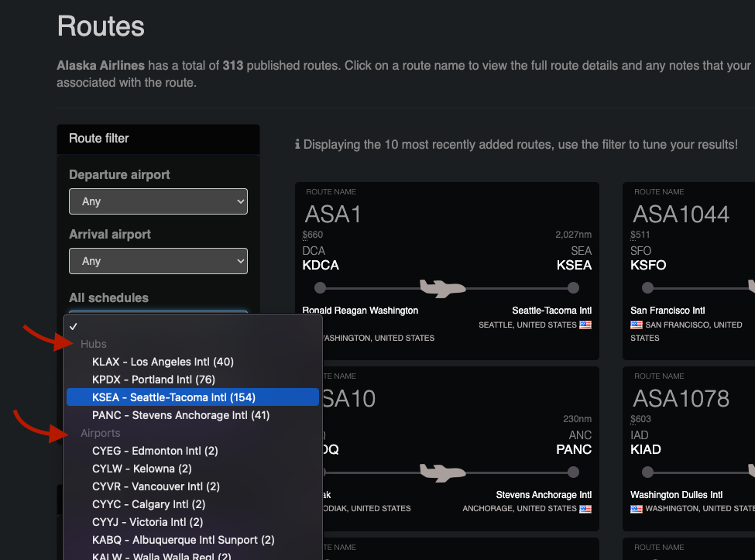The image size is (755, 560).
Task: Click the Stevens Anchorage Intl airport name on card
Action: click(544, 495)
